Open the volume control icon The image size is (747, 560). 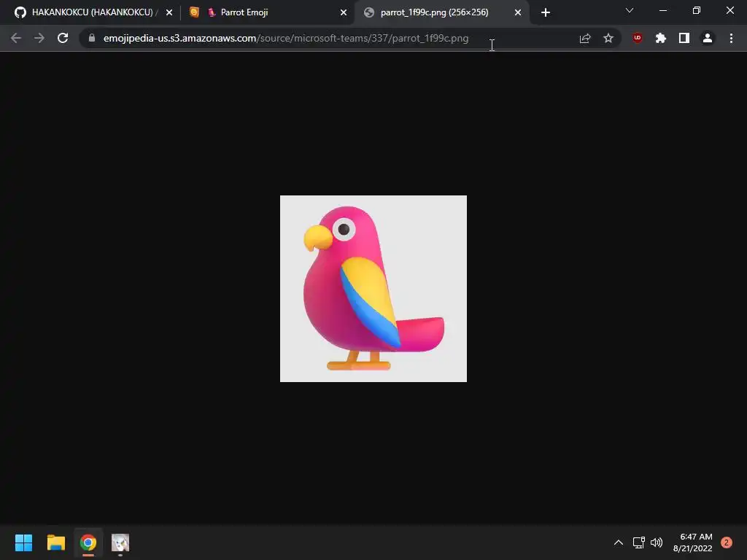[x=657, y=542]
